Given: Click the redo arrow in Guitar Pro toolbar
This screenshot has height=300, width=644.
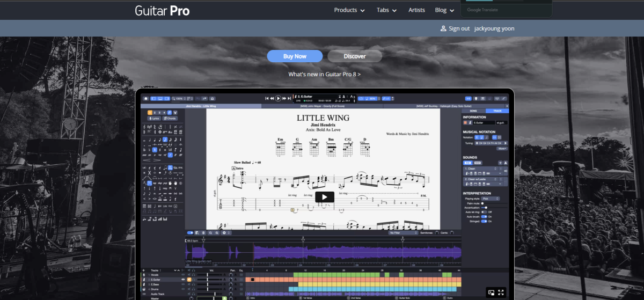Looking at the screenshot, I should (204, 99).
